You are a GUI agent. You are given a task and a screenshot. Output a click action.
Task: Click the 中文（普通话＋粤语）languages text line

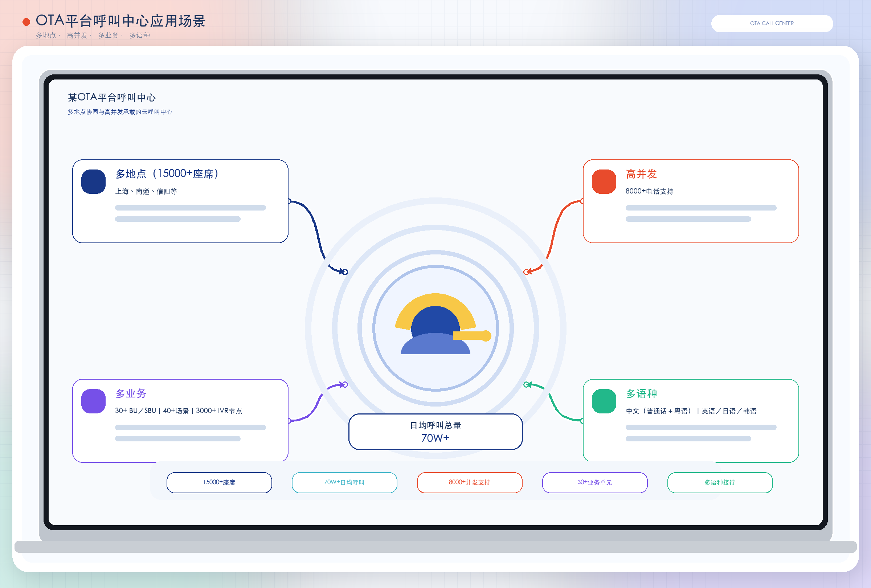(691, 411)
